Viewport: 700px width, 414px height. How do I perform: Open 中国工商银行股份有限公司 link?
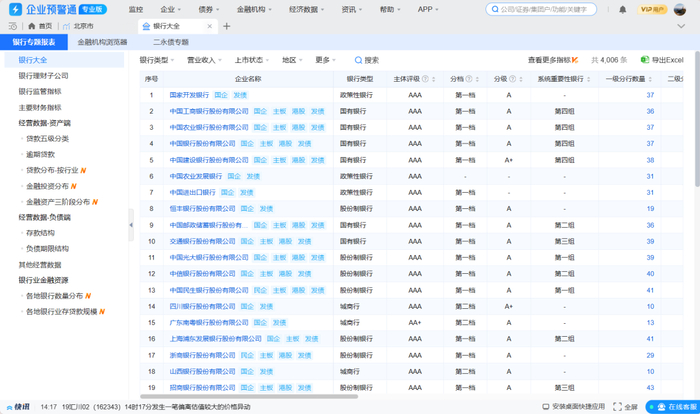208,112
